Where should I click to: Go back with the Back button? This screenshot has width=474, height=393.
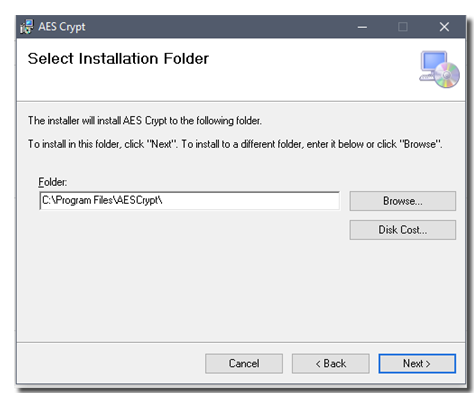331,363
